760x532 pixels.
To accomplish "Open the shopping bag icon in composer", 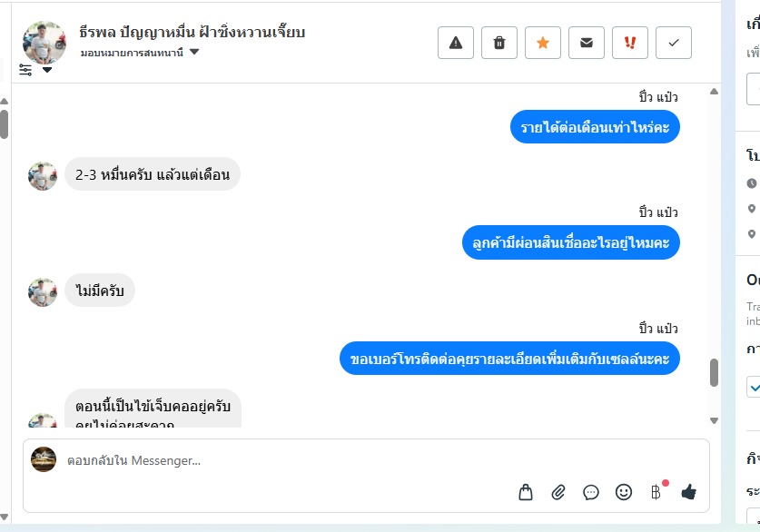I will pyautogui.click(x=526, y=492).
